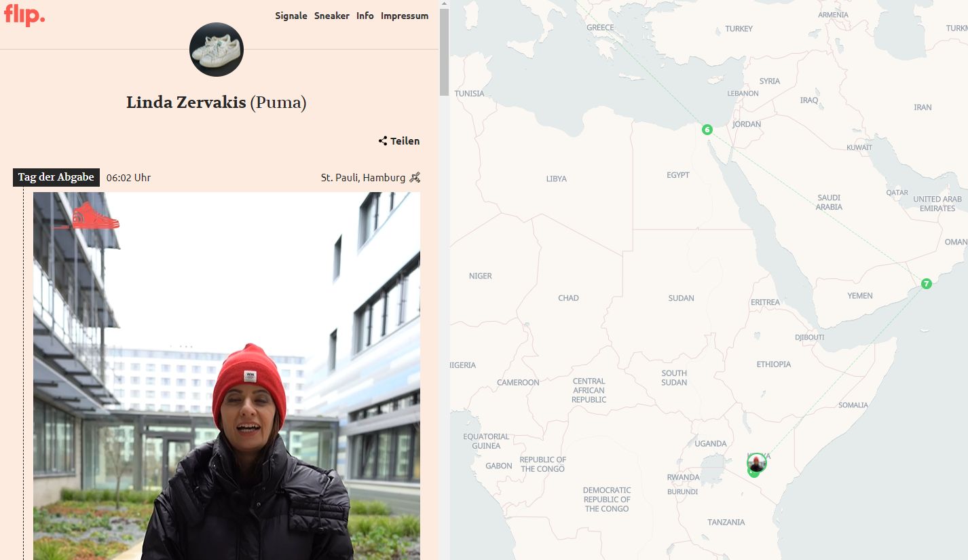Click the green marker beneath the Kenya avatar
Image resolution: width=968 pixels, height=560 pixels.
pyautogui.click(x=753, y=472)
